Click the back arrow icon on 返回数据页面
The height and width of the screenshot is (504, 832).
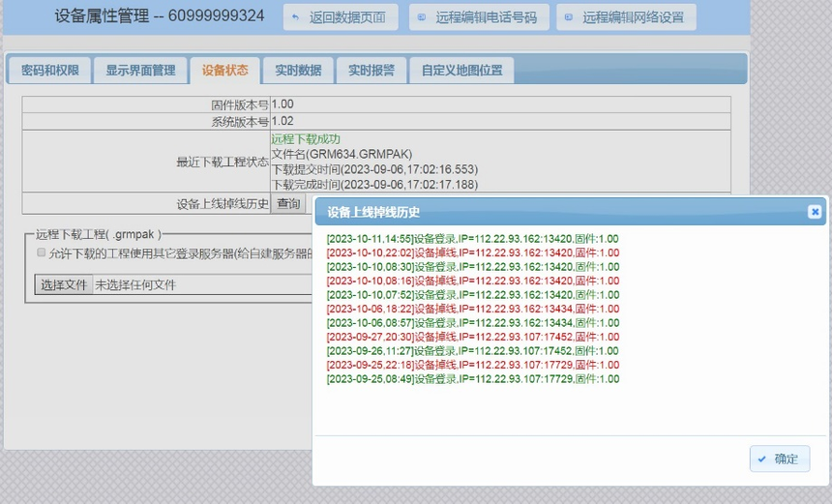(x=295, y=17)
